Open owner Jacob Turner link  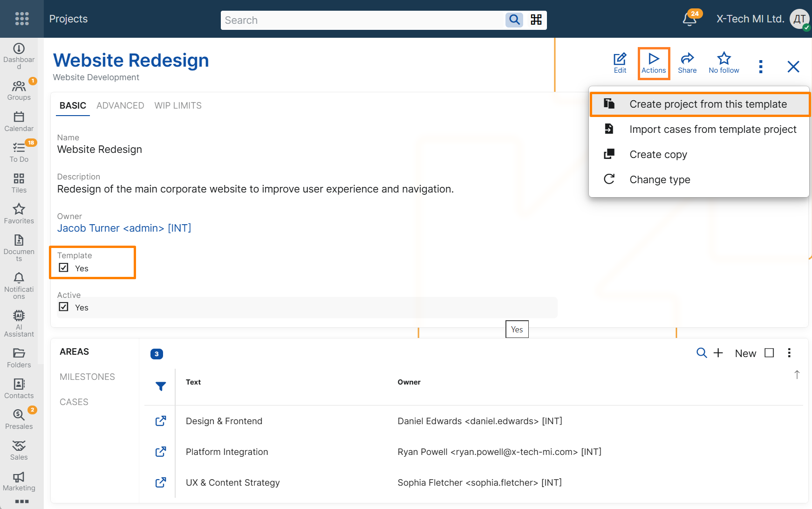click(x=124, y=228)
